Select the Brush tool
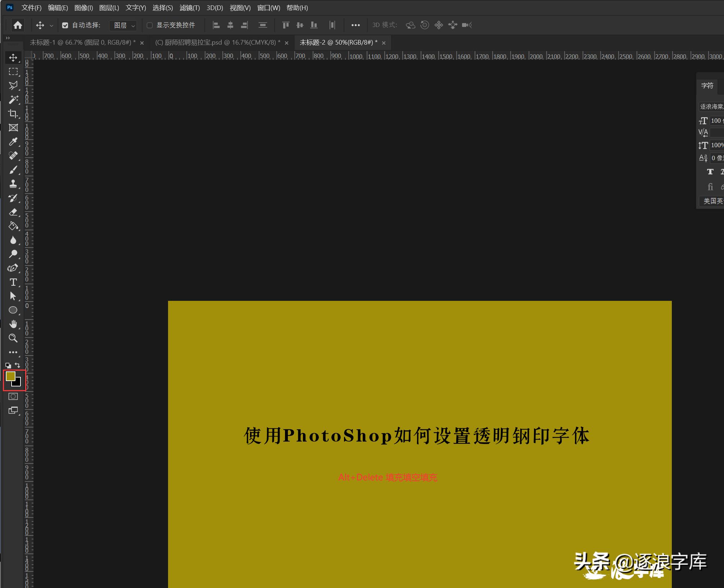This screenshot has width=724, height=588. click(x=13, y=170)
